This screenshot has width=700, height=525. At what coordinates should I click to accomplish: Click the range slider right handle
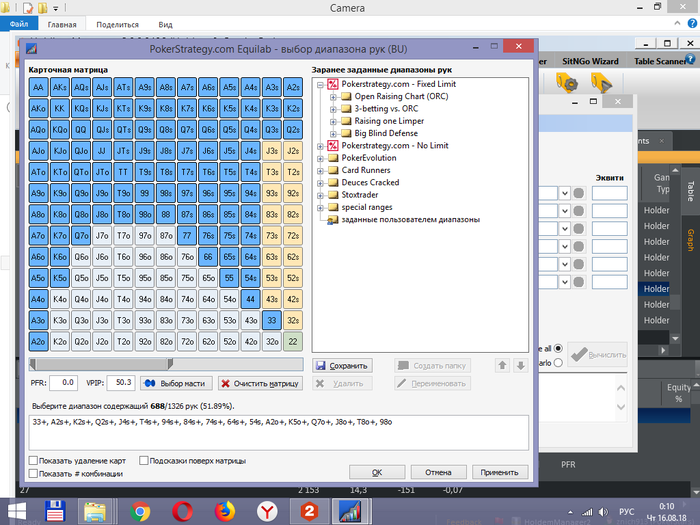[170, 364]
